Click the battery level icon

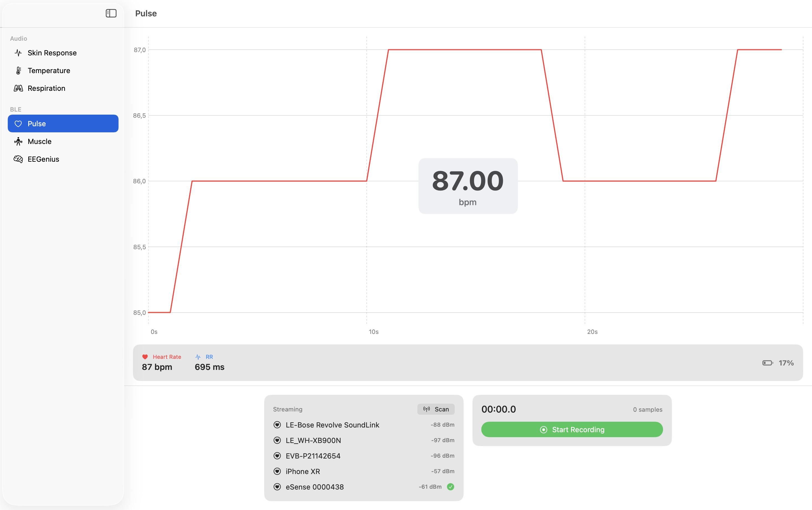[768, 363]
